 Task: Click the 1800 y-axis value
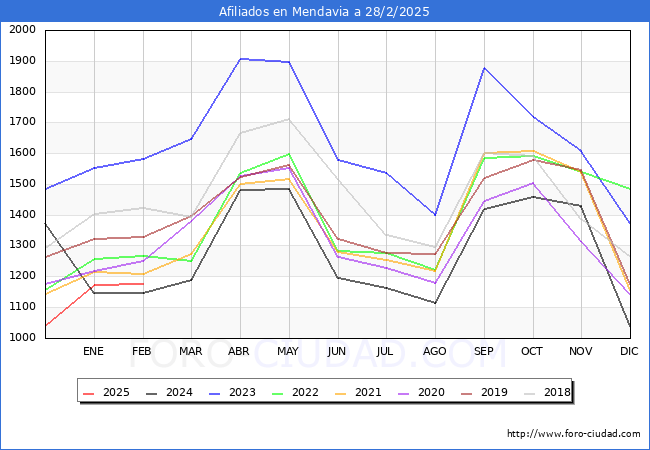click(x=22, y=92)
